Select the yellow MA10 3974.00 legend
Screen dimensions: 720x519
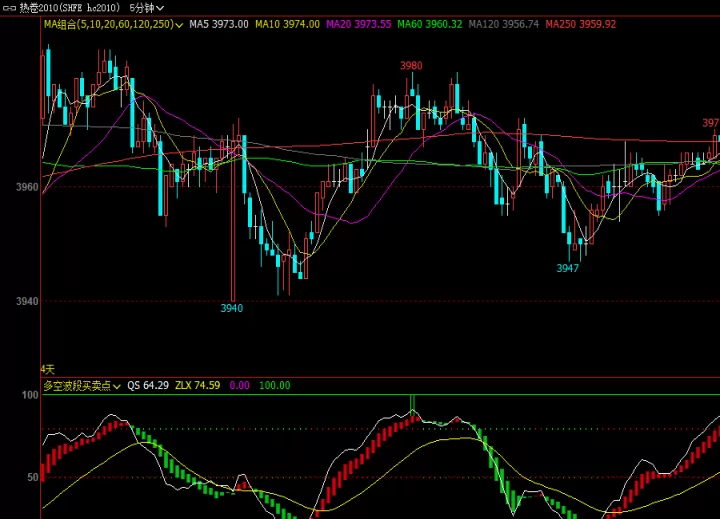click(287, 24)
